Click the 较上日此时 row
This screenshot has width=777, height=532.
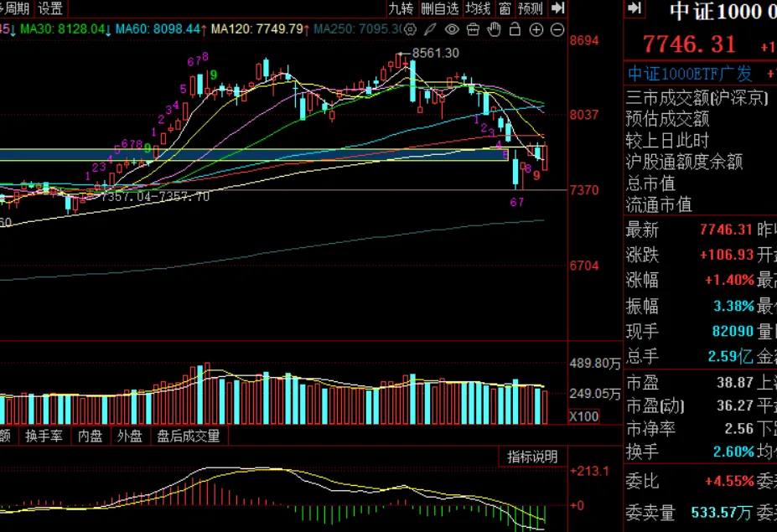point(667,141)
